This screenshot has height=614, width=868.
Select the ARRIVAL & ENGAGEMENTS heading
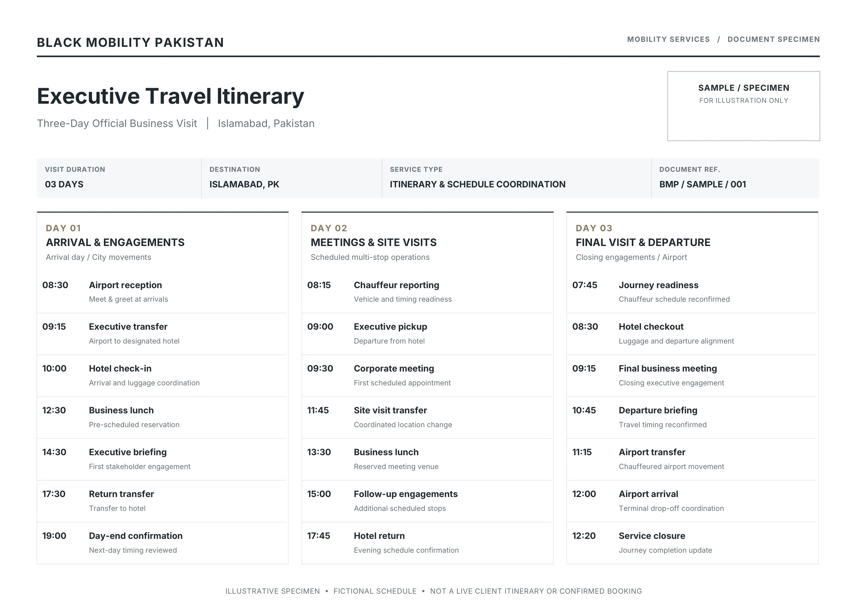click(115, 242)
